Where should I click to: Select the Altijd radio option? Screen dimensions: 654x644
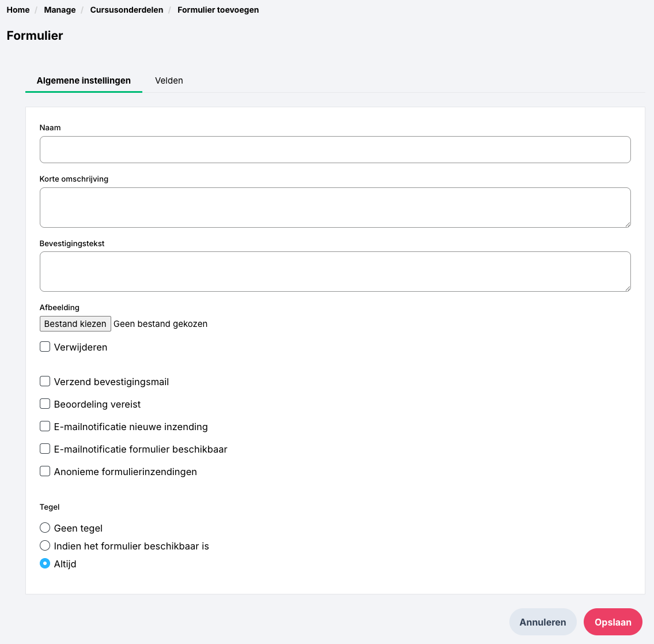(x=45, y=564)
